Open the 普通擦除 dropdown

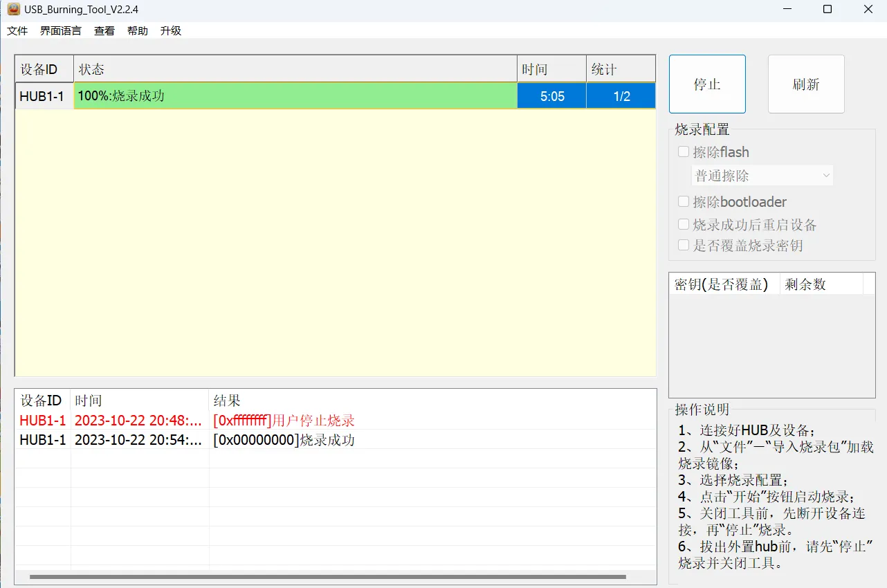coord(762,176)
